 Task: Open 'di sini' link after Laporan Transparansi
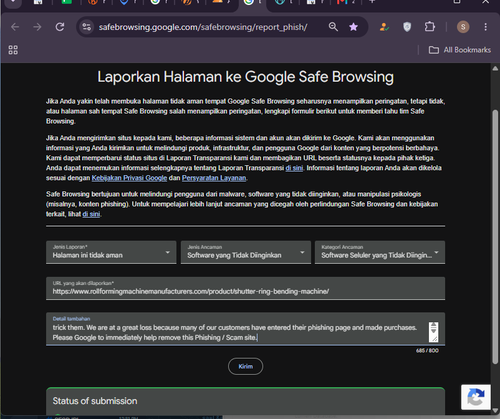294,168
